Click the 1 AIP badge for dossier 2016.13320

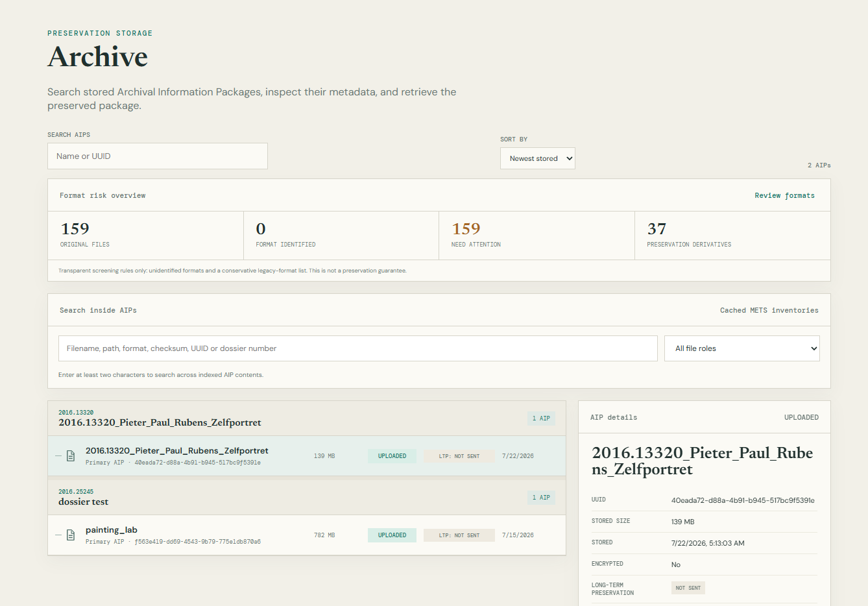click(541, 418)
